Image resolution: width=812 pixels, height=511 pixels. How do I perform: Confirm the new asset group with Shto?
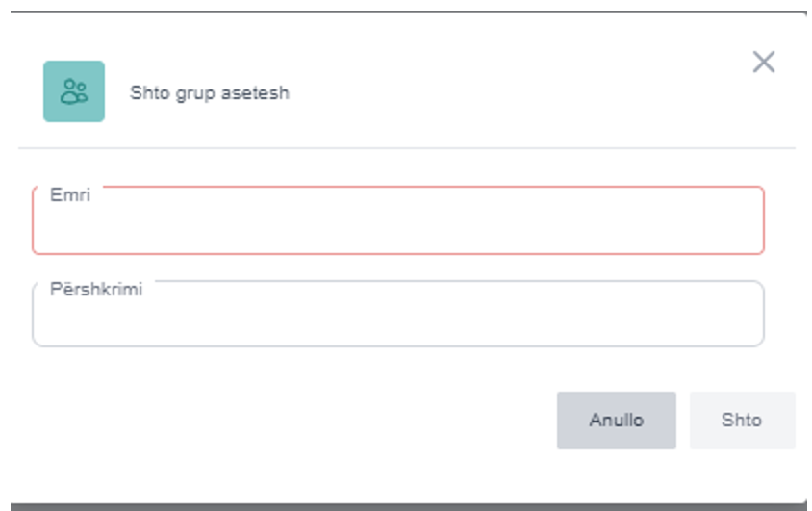(742, 421)
